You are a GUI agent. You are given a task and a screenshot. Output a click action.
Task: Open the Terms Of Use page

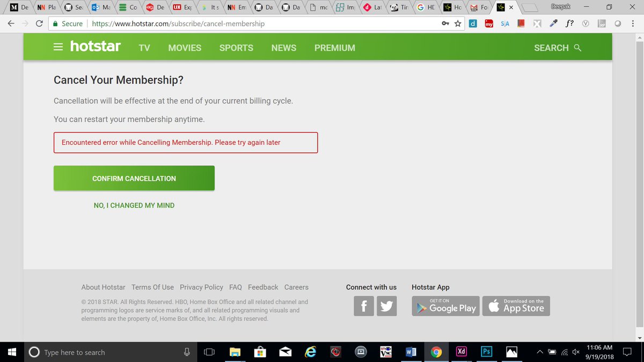coord(152,287)
